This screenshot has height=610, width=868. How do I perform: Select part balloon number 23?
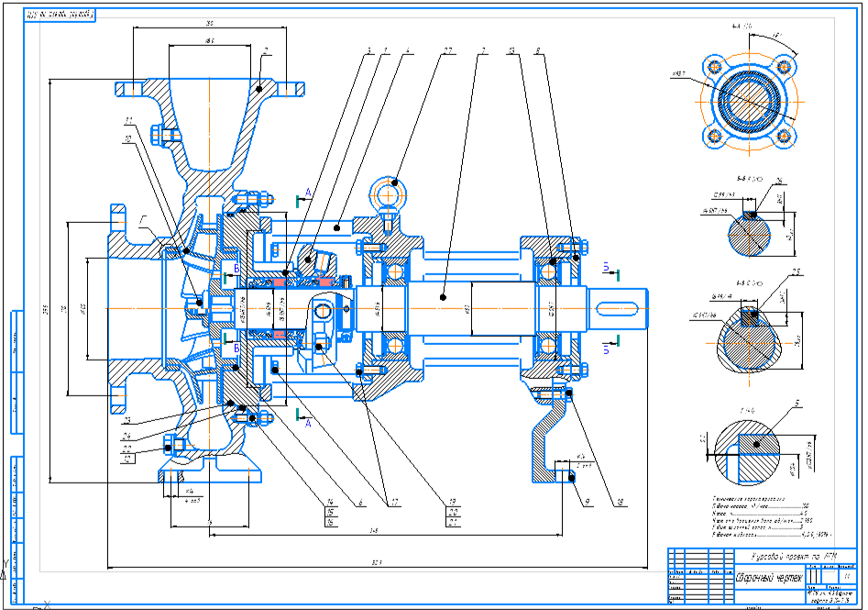point(126,420)
